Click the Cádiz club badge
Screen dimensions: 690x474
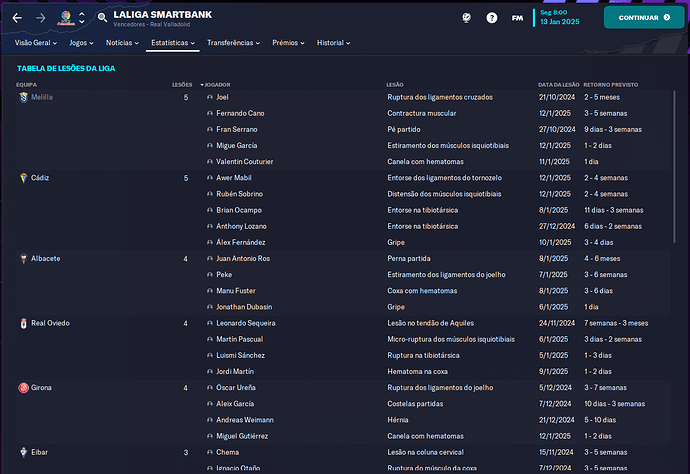pyautogui.click(x=24, y=178)
